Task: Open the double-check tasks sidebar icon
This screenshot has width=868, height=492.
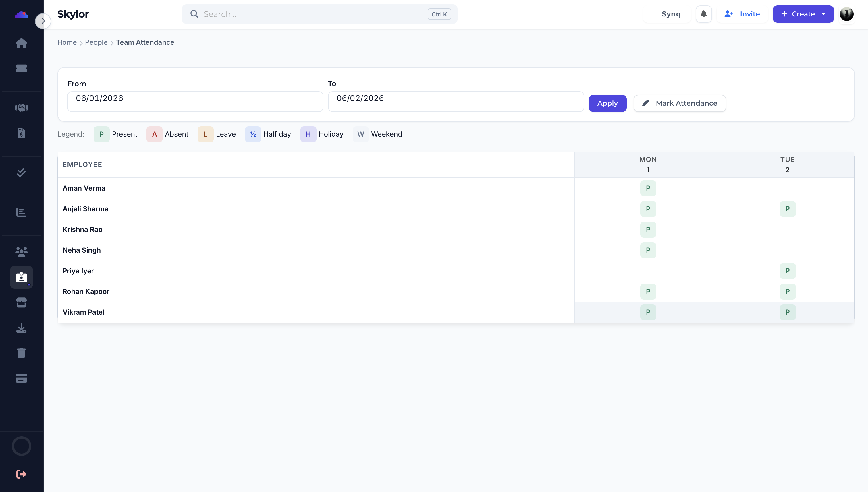Action: point(21,173)
